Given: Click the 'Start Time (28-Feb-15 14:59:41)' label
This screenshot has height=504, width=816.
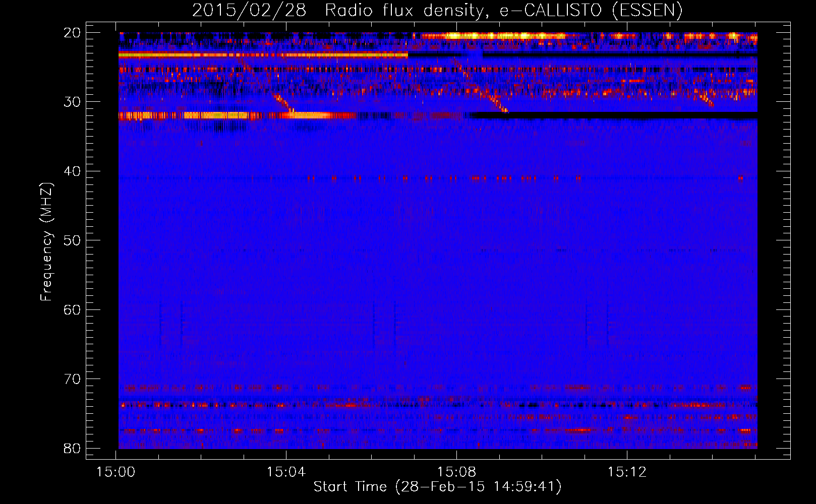Looking at the screenshot, I should point(437,487).
